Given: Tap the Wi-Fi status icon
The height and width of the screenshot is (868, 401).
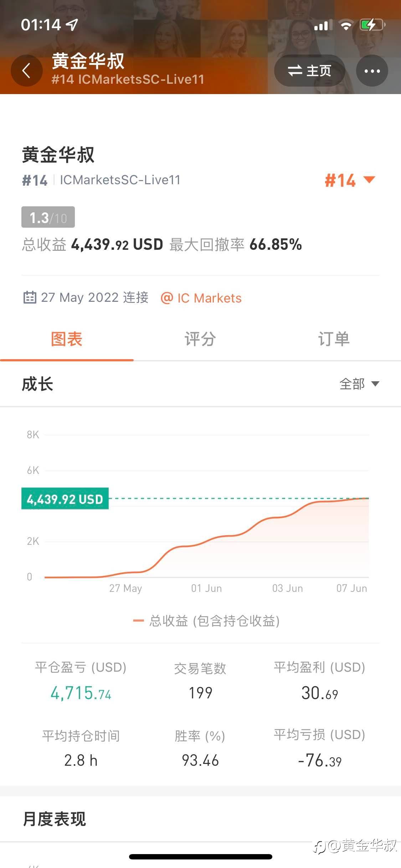Looking at the screenshot, I should click(x=345, y=25).
